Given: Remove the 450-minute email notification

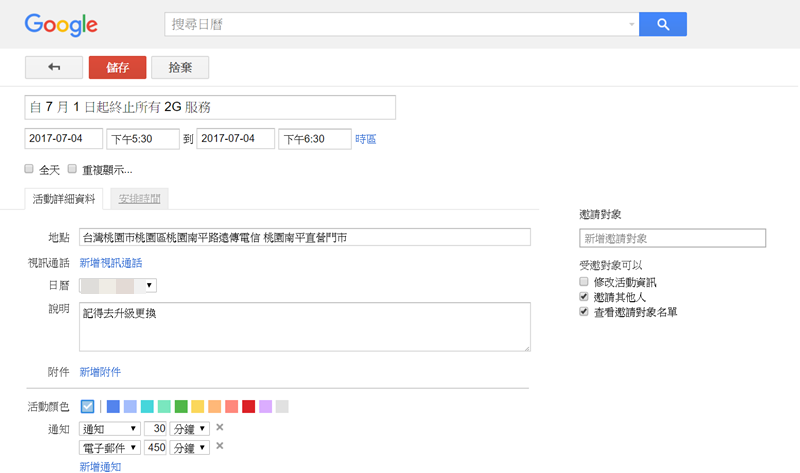Looking at the screenshot, I should click(x=219, y=446).
